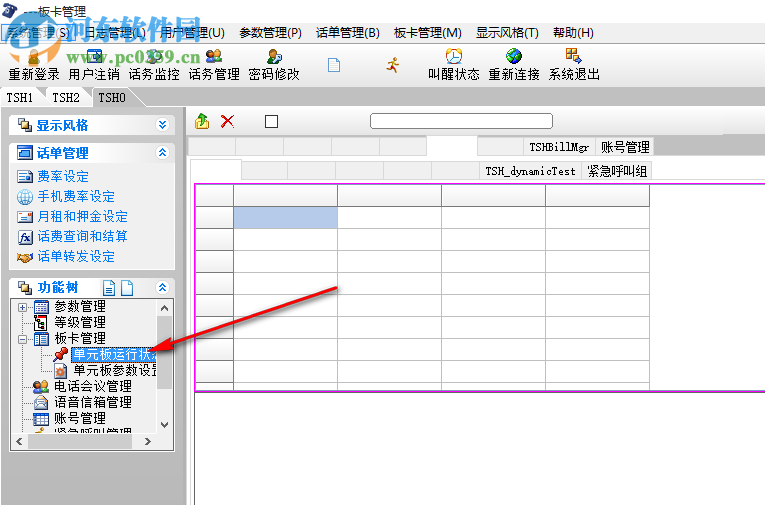Image resolution: width=765 pixels, height=505 pixels.
Task: Open the 板卡管理(M) menu
Action: point(427,33)
